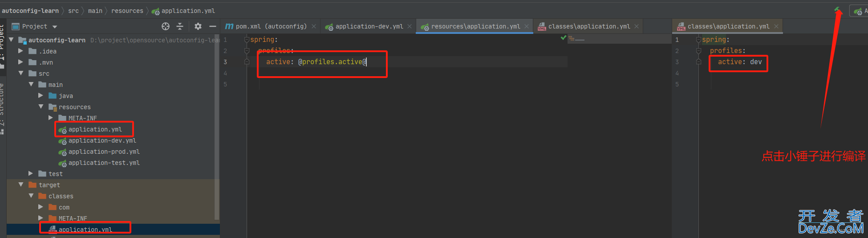Close the resources\application.yml tab
This screenshot has height=238, width=868.
[x=527, y=26]
